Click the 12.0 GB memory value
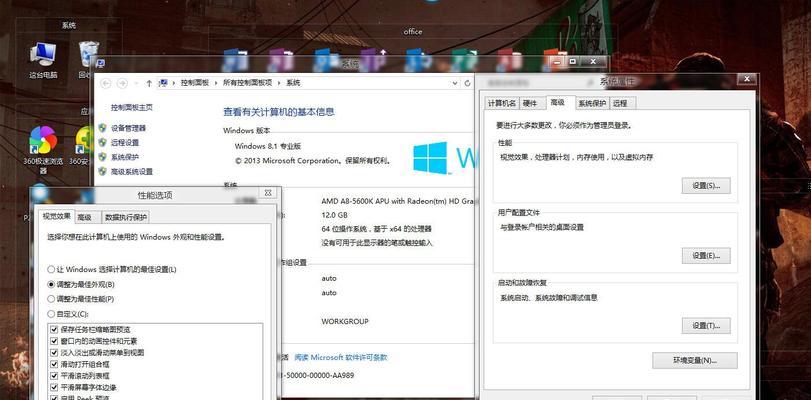 pyautogui.click(x=334, y=215)
